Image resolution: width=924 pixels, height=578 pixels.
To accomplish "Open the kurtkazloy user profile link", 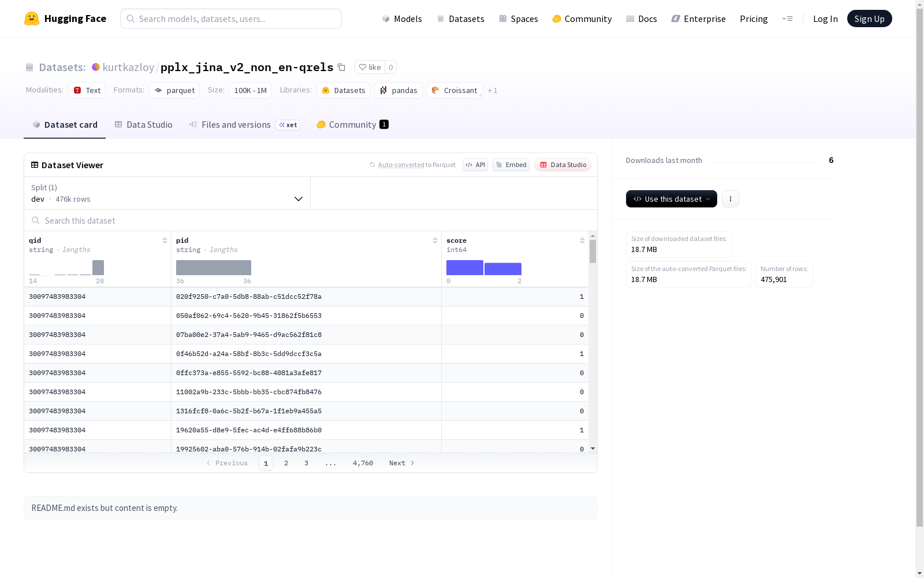I will (x=128, y=67).
